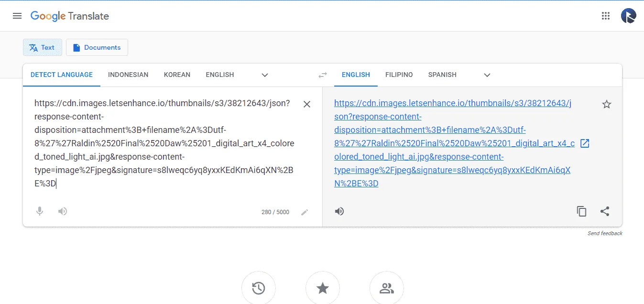Start voice input with microphone
This screenshot has width=644, height=304.
pyautogui.click(x=40, y=211)
